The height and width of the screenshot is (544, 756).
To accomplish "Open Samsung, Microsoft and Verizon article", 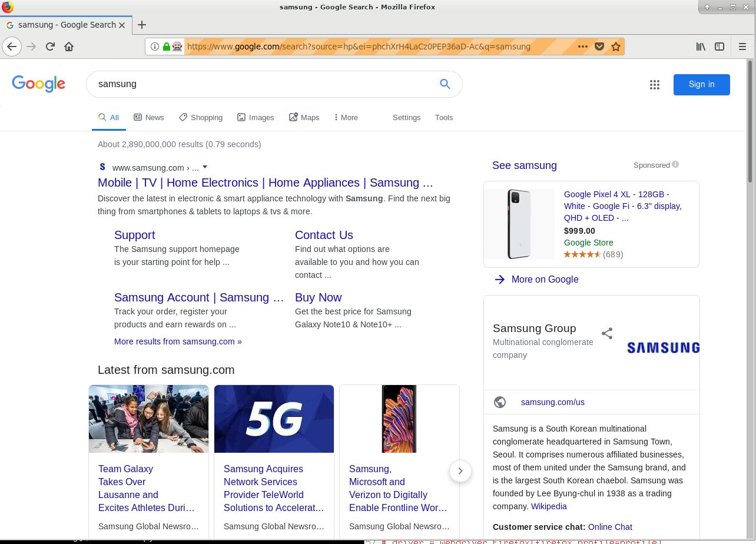I will point(398,488).
